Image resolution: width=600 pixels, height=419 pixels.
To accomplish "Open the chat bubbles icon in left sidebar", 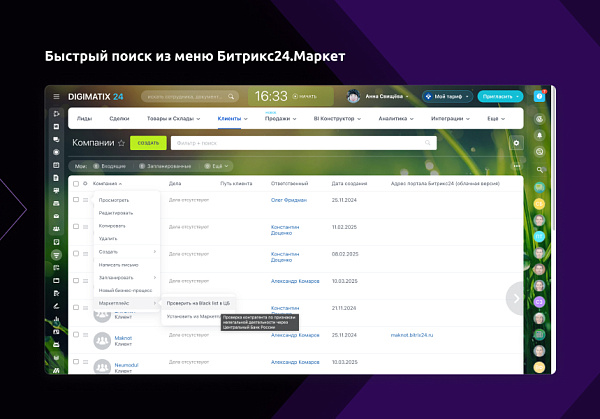I will pos(56,139).
